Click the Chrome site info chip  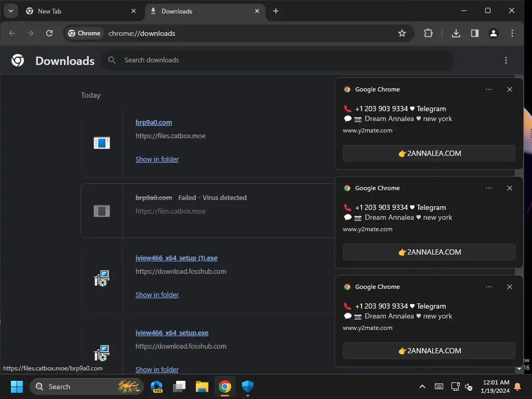click(x=84, y=33)
